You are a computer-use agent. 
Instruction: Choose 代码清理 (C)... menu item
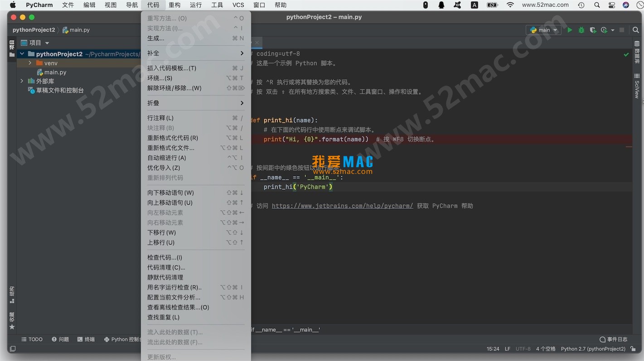(x=196, y=267)
